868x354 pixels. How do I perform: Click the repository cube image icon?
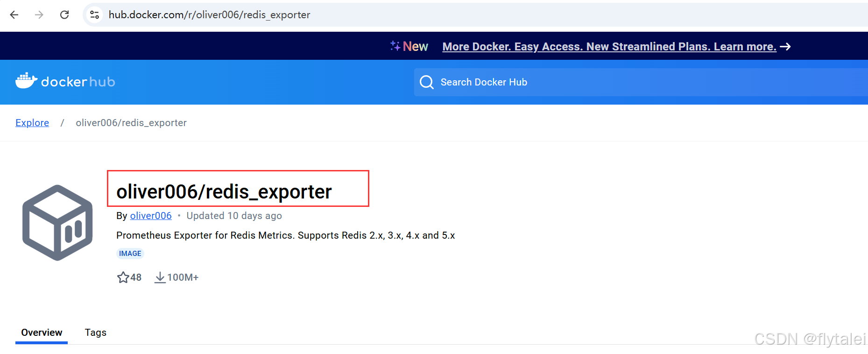(x=57, y=222)
